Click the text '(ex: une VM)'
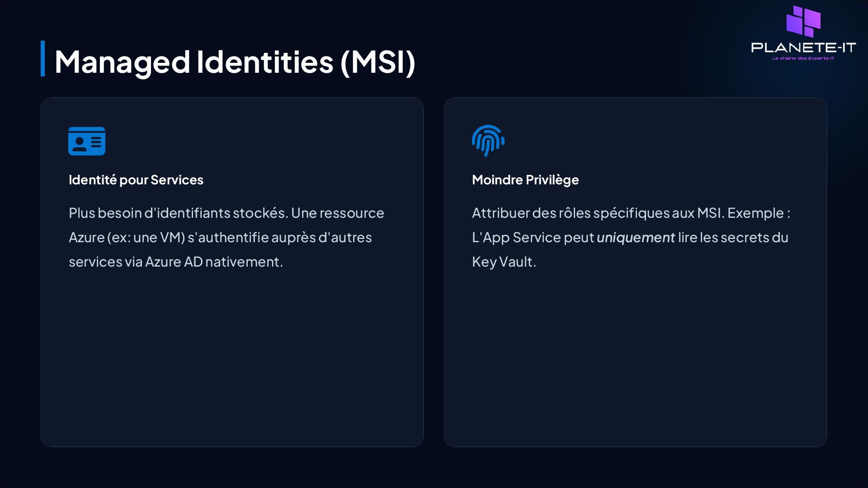 [x=146, y=237]
